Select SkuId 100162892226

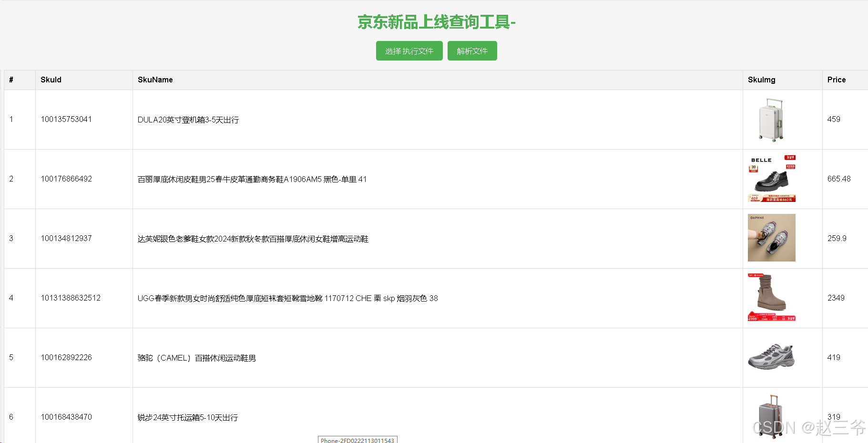66,357
